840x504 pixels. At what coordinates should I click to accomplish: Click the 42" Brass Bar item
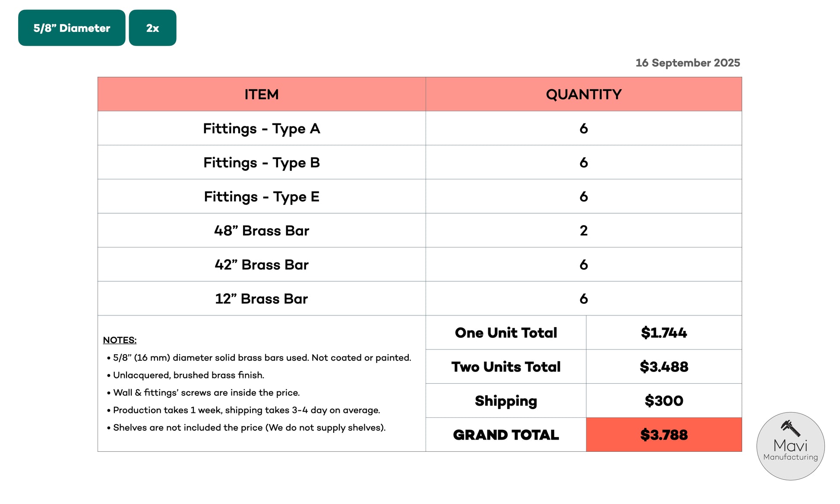[262, 265]
